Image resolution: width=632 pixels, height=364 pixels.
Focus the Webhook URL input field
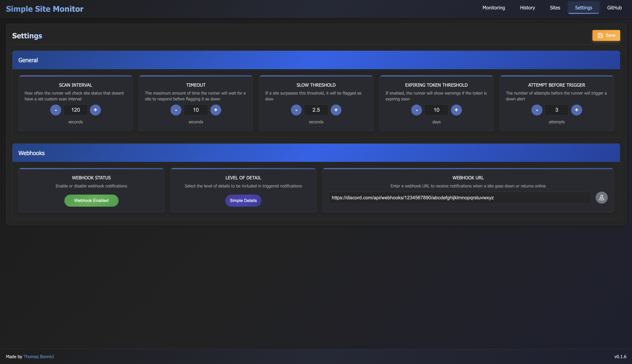(460, 198)
